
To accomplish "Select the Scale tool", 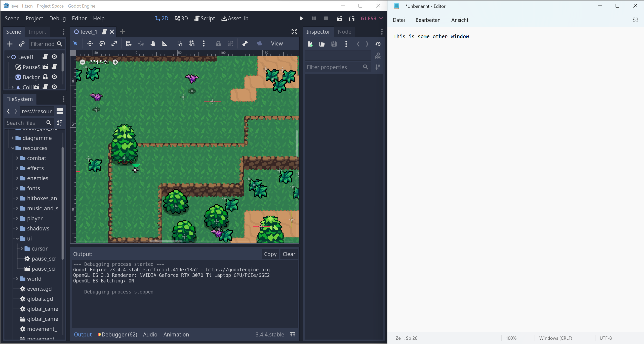I will coord(114,43).
